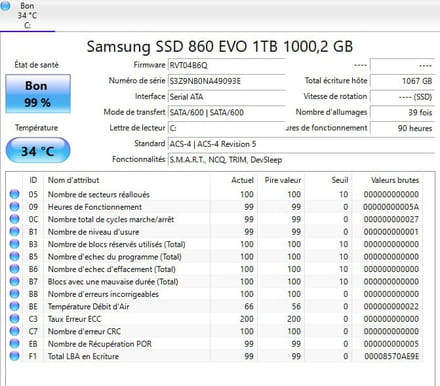The width and height of the screenshot is (440, 386).
Task: Click the status icon for attribute F1
Action: coord(14,356)
